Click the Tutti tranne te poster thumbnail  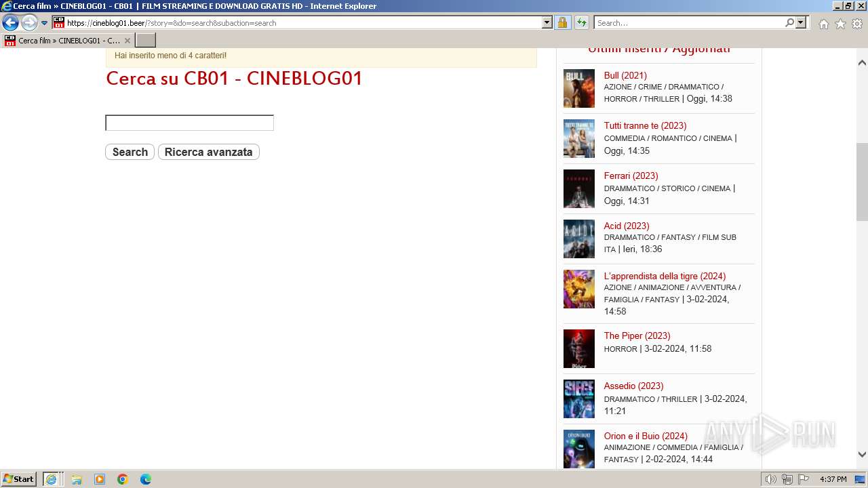pos(579,138)
